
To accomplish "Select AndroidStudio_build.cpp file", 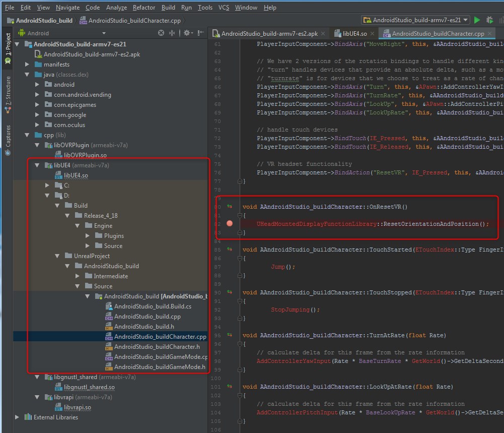I will (147, 316).
